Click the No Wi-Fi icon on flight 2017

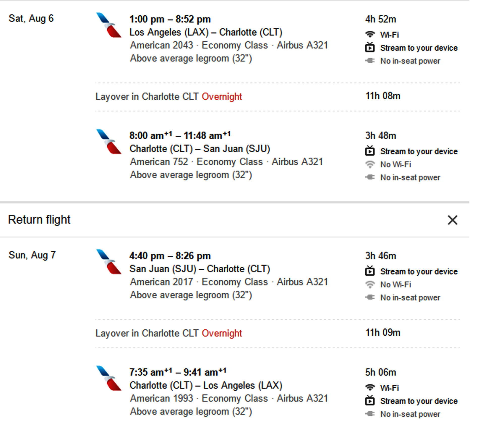(370, 284)
